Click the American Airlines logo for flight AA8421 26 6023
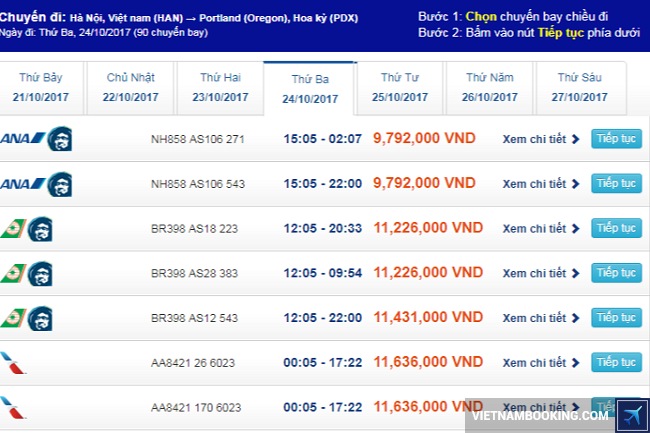The height and width of the screenshot is (433, 650). pos(14,362)
